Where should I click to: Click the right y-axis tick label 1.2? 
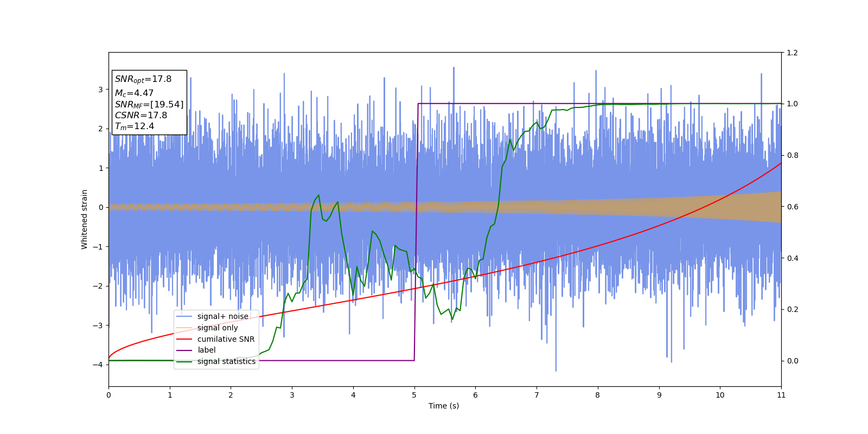click(792, 53)
